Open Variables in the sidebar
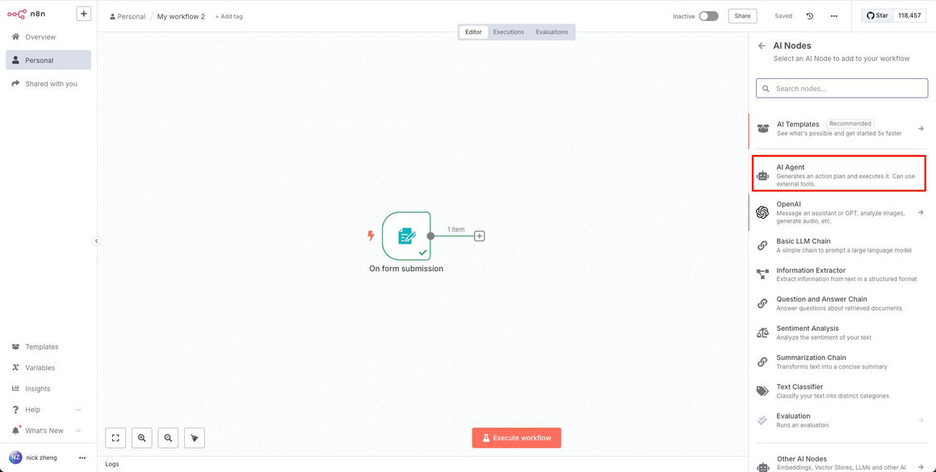Image resolution: width=936 pixels, height=472 pixels. (39, 368)
